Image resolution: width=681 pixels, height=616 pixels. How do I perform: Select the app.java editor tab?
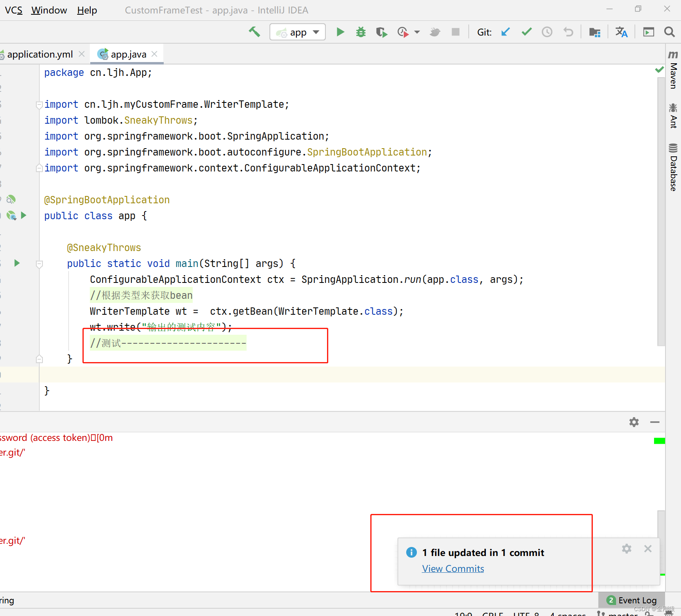[128, 54]
